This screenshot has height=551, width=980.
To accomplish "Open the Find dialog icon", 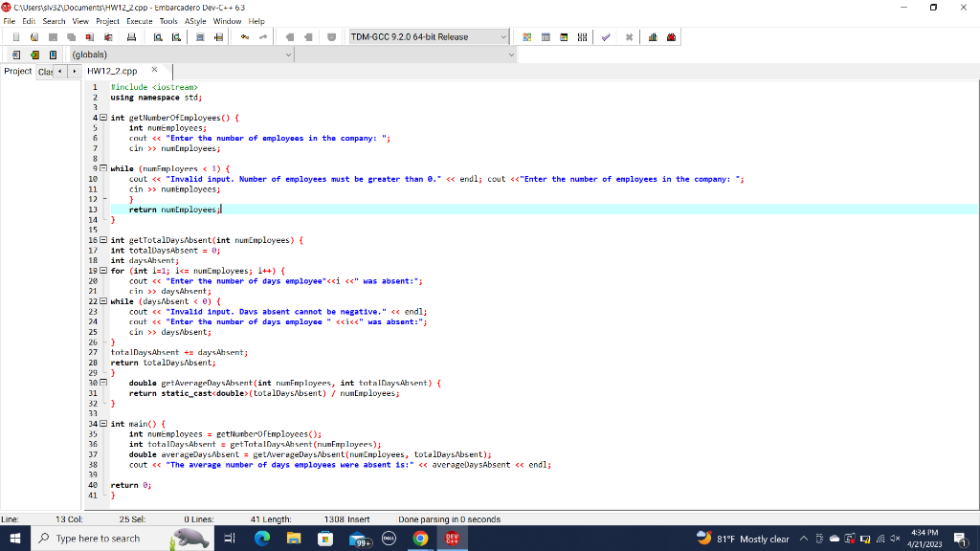I will [157, 36].
